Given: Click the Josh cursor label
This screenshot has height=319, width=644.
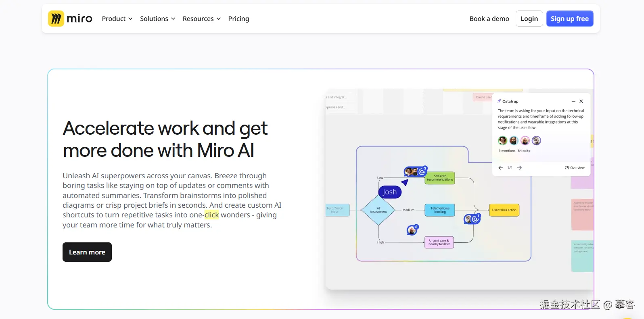Looking at the screenshot, I should 390,192.
